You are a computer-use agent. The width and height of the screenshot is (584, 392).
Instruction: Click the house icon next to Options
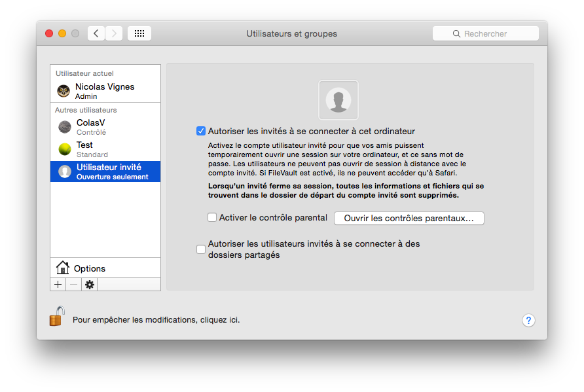click(x=63, y=267)
